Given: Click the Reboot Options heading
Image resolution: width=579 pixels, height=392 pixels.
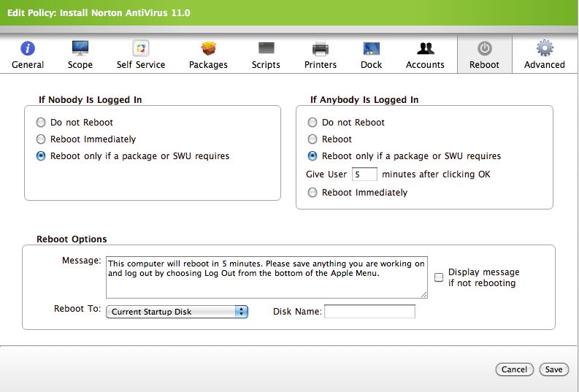Looking at the screenshot, I should 72,239.
